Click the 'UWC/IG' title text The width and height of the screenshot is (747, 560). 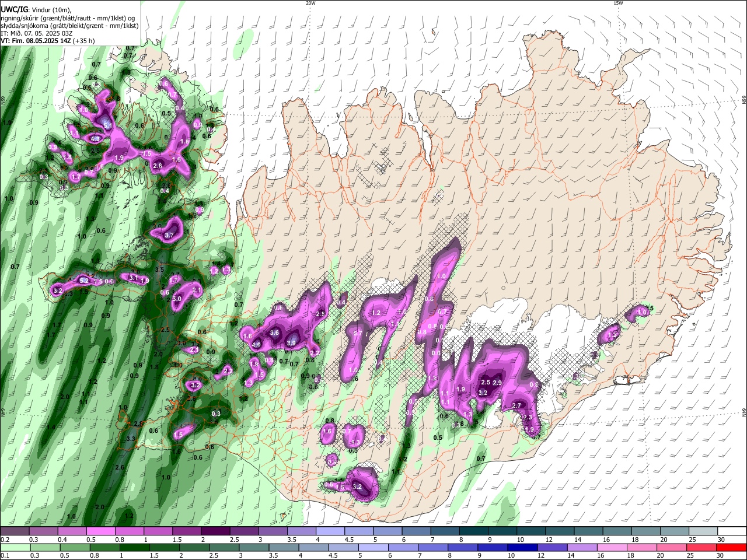pos(13,10)
